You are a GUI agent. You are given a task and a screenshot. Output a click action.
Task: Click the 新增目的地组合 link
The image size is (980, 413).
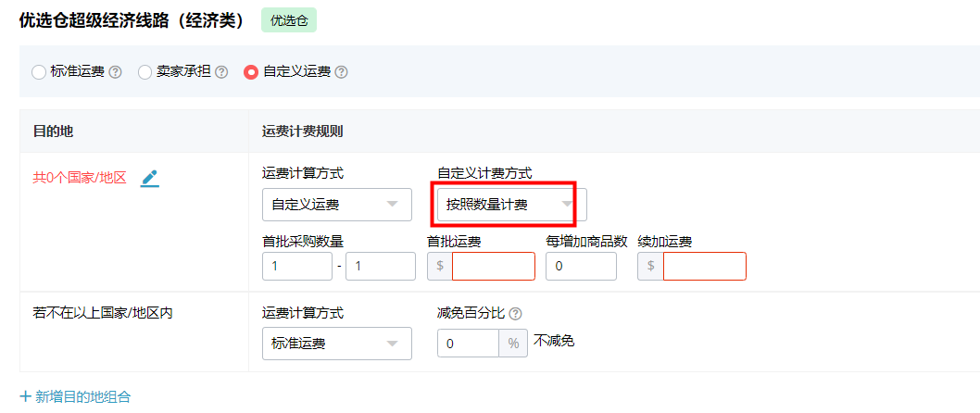83,396
